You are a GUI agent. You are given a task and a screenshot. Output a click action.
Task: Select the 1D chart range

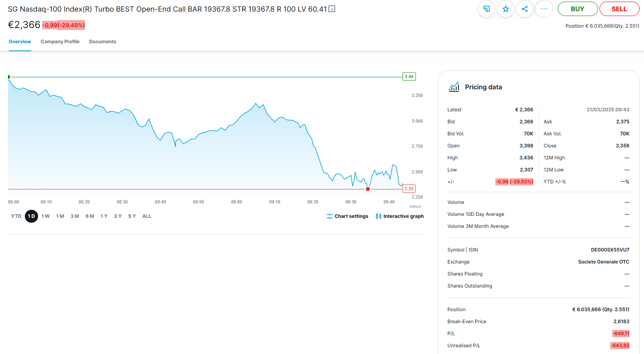[x=31, y=216]
